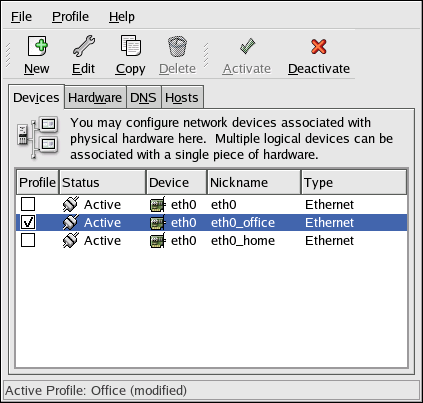Click the Edit wrench icon
Screen dimensions: 423x403
(84, 46)
